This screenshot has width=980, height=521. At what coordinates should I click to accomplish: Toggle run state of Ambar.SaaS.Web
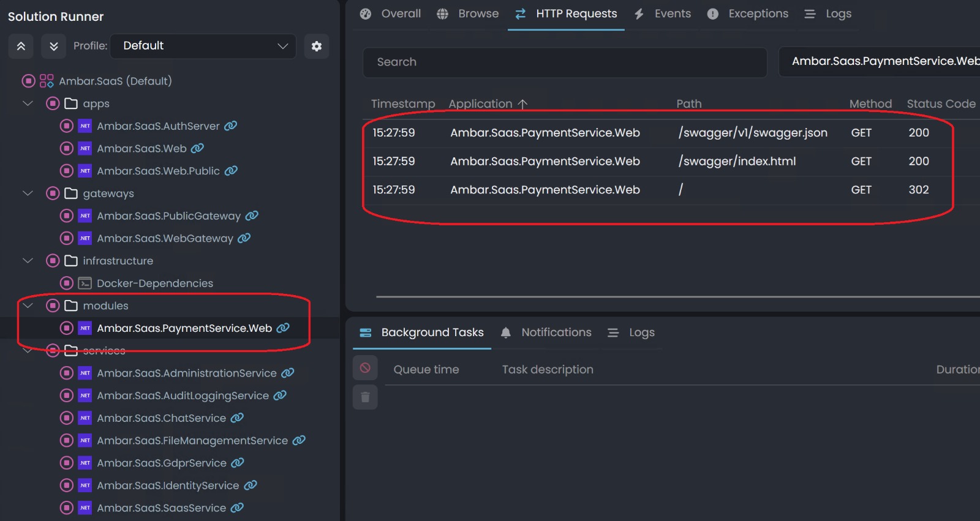coord(67,148)
